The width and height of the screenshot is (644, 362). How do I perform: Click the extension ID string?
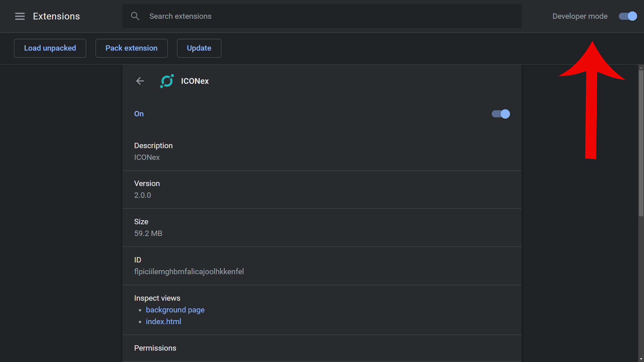pos(189,271)
